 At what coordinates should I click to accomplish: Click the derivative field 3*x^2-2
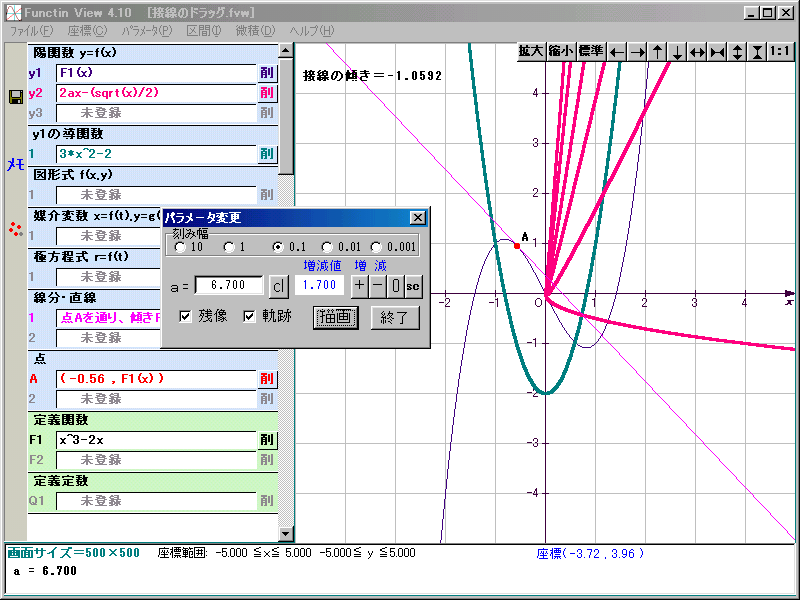pyautogui.click(x=156, y=154)
